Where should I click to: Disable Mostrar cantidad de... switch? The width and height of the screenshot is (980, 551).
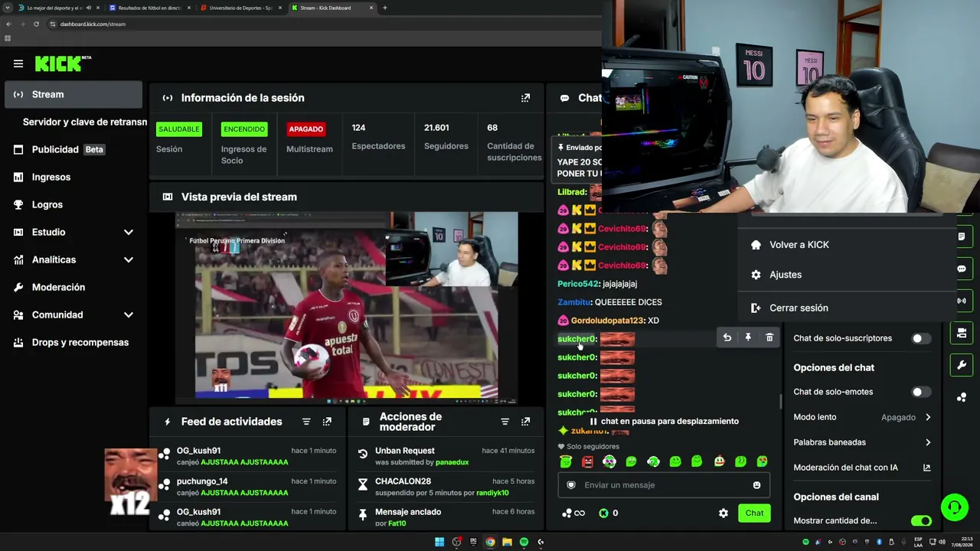pos(921,521)
